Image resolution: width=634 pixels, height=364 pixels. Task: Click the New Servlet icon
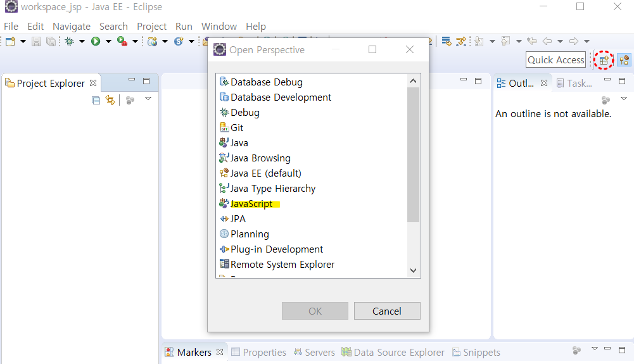[179, 41]
